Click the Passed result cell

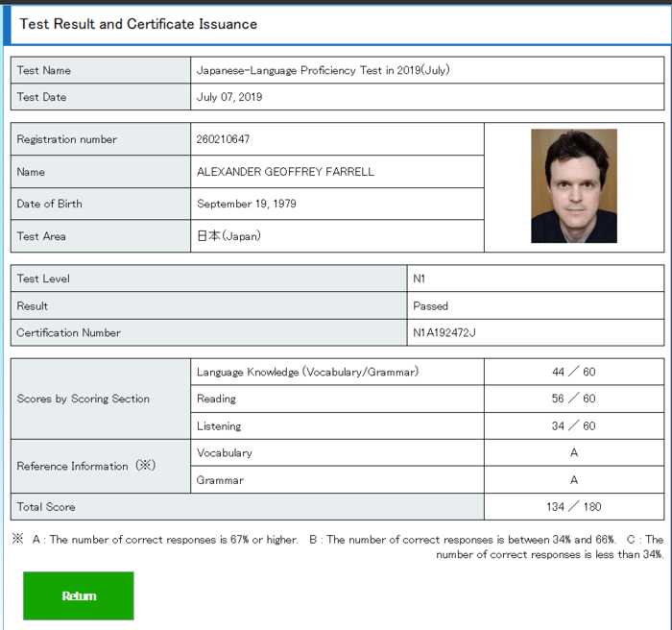pos(430,306)
